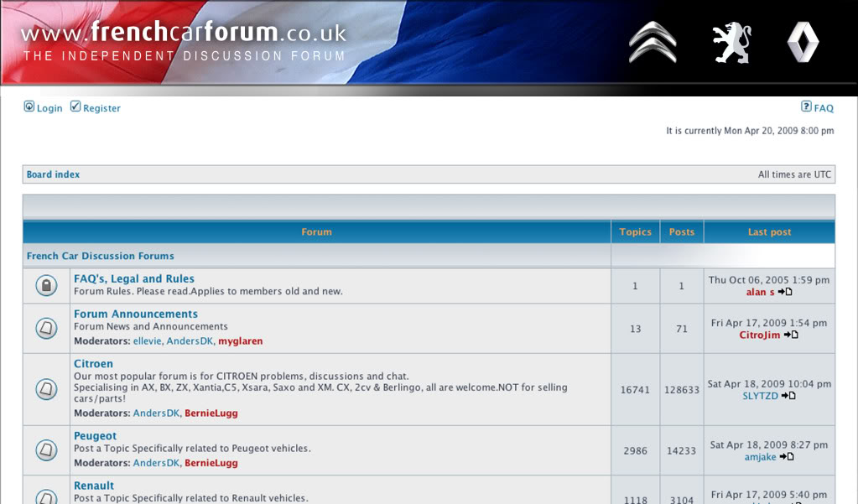Open moderator myglaren's profile
This screenshot has height=504, width=858.
pos(241,341)
